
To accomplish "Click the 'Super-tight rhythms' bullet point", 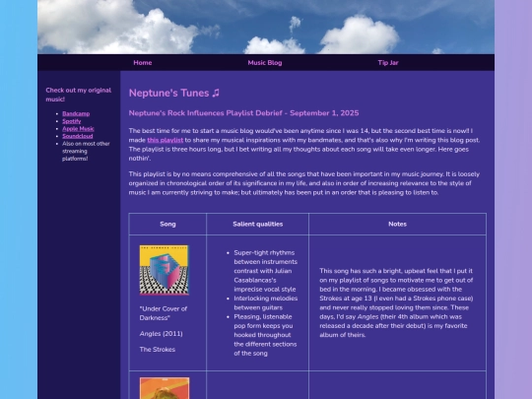I will click(266, 271).
